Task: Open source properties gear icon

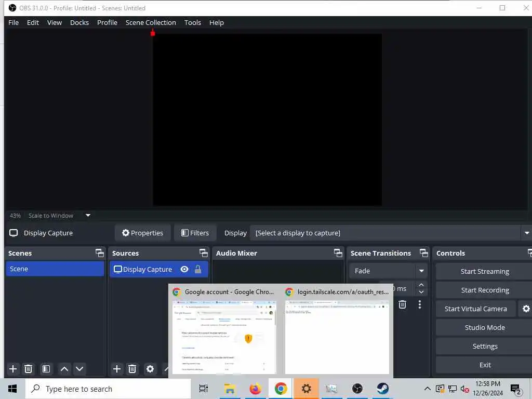Action: click(150, 369)
